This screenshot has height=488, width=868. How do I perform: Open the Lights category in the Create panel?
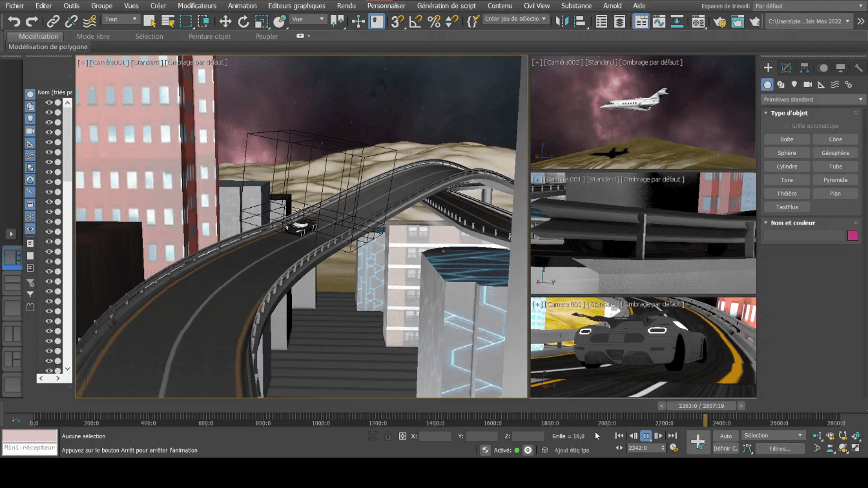pyautogui.click(x=794, y=85)
